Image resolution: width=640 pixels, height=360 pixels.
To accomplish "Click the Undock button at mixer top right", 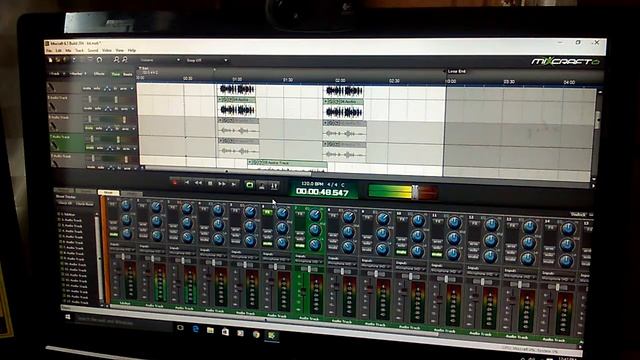I will tap(578, 214).
